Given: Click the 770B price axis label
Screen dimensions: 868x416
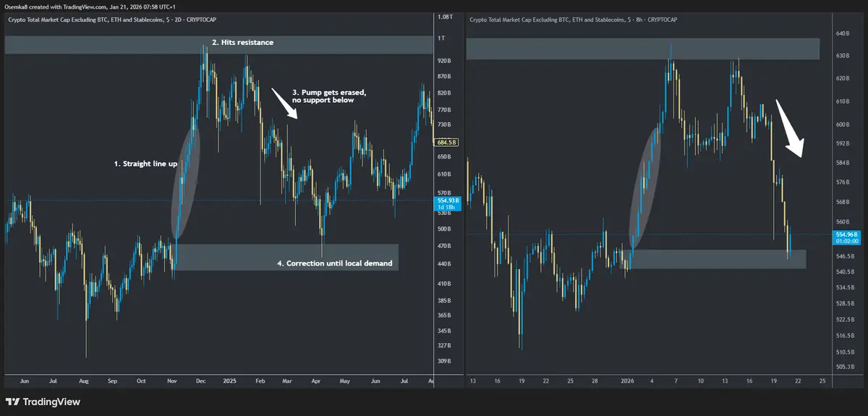Looking at the screenshot, I should tap(445, 109).
